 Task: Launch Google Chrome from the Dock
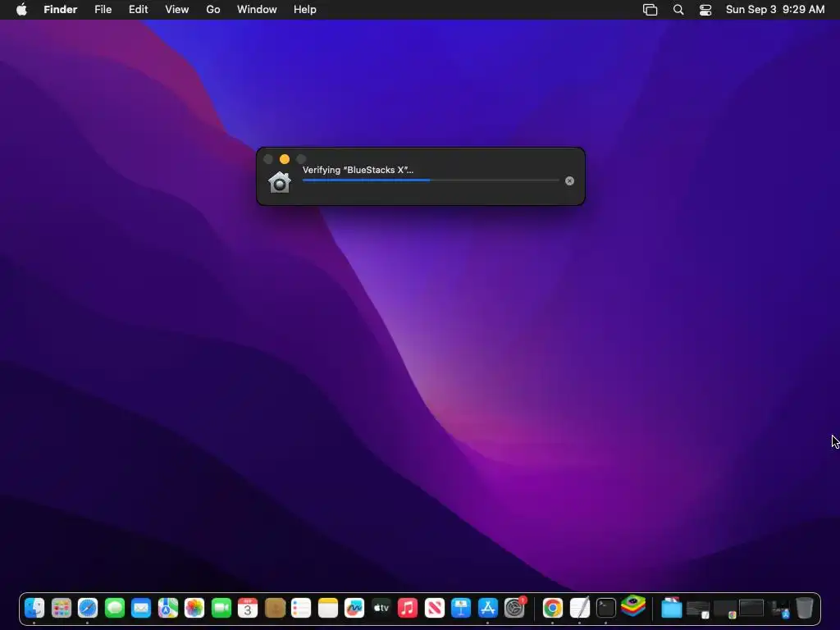[x=552, y=608]
